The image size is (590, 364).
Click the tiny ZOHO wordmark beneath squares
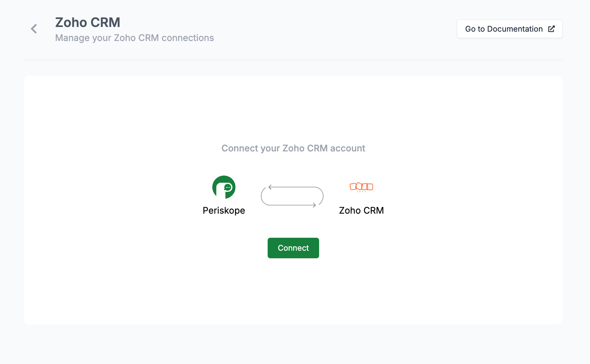(361, 192)
